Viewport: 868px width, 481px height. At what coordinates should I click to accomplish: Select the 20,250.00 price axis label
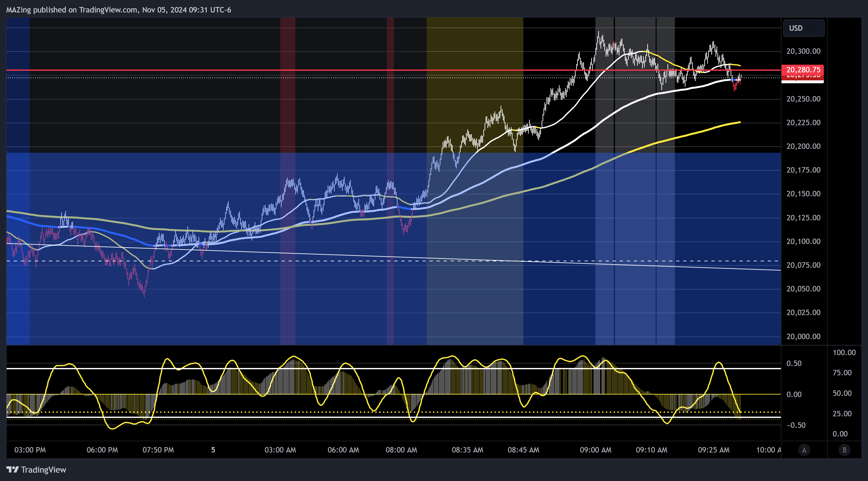[x=803, y=99]
